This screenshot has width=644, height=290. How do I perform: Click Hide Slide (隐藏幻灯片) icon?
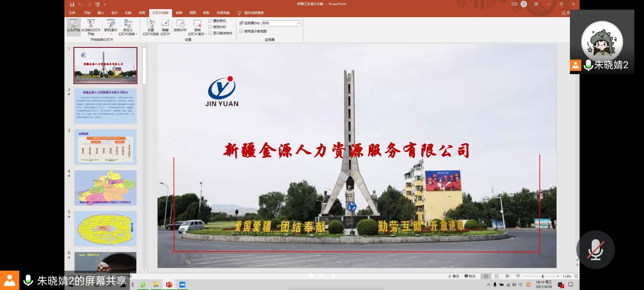(165, 26)
